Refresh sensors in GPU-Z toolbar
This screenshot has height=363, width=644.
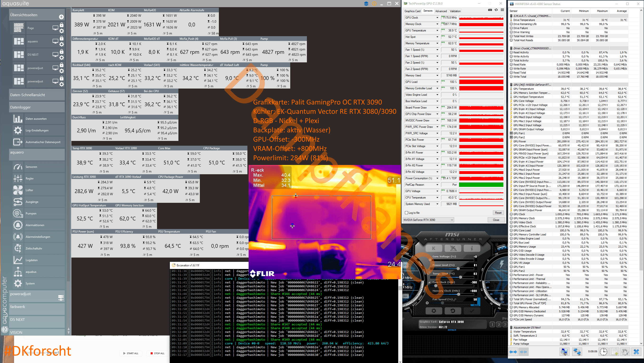pyautogui.click(x=496, y=10)
